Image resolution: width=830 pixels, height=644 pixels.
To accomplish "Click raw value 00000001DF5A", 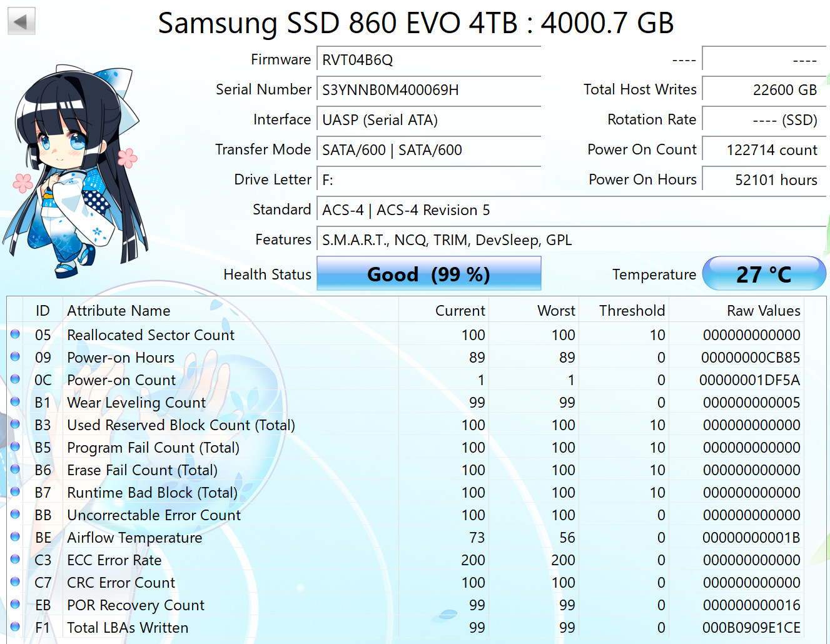I will pos(750,380).
